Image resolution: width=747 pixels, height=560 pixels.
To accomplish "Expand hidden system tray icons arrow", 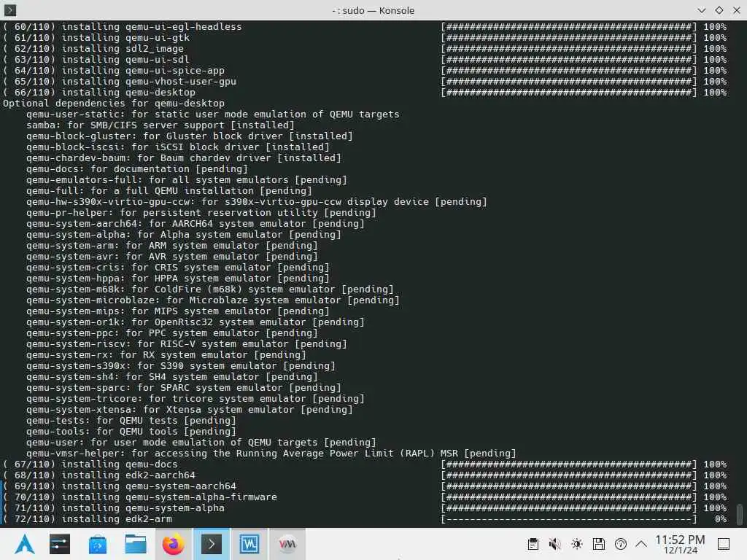I will [x=641, y=544].
